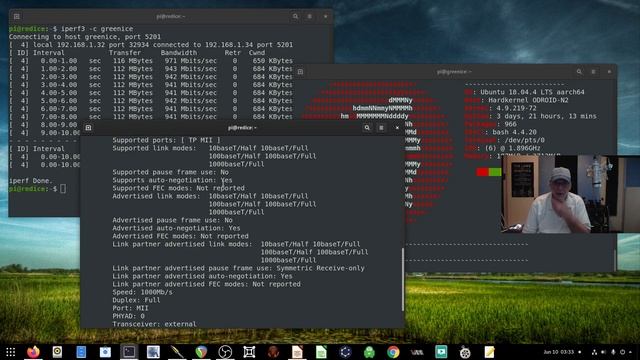The image size is (640, 360).
Task: Click new-tab icon in pi@greenice terminal
Action: tap(300, 72)
